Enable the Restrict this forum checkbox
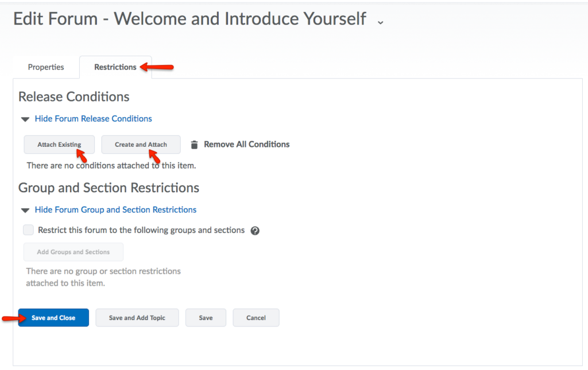Viewport: 588px width, 370px height. click(x=29, y=230)
